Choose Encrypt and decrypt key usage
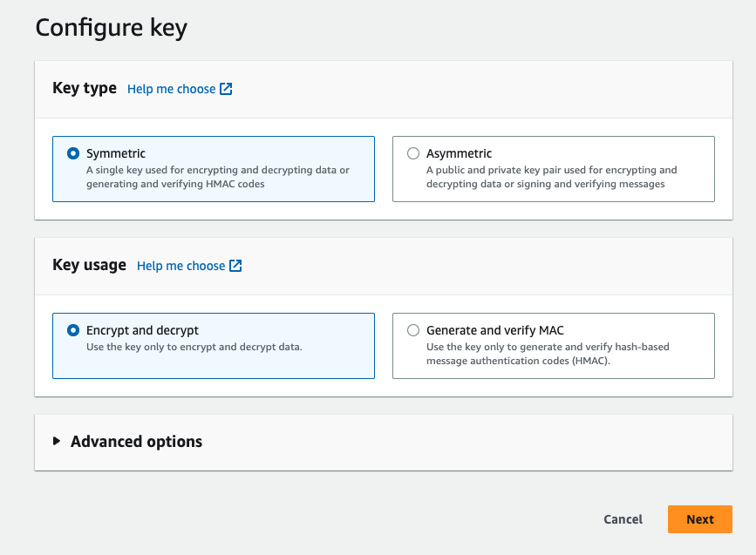 tap(73, 330)
